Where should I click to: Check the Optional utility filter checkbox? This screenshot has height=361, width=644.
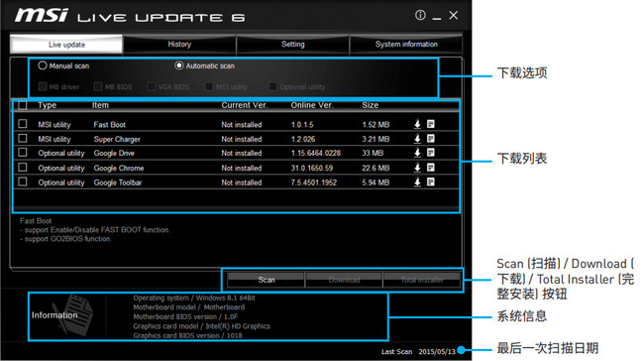pos(272,86)
